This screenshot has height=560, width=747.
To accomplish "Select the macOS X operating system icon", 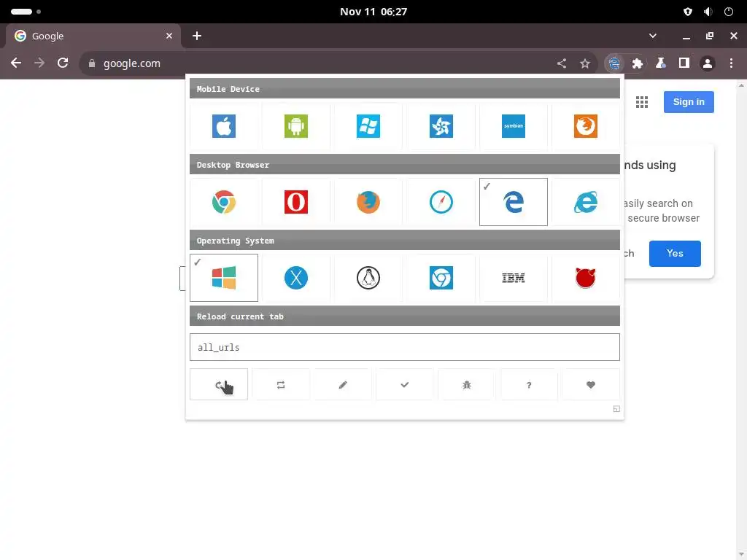I will 296,278.
